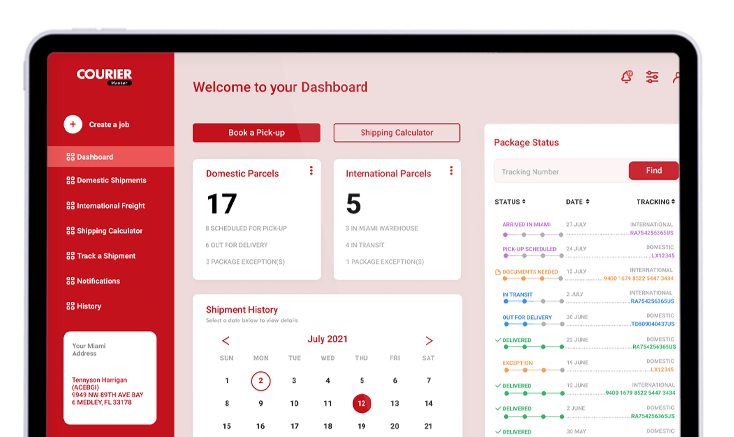
Task: Click the Tracking Number input field
Action: (561, 171)
